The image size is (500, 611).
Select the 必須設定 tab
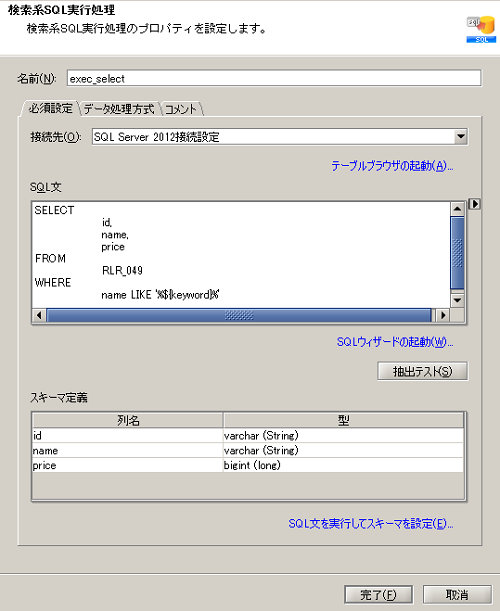tap(51, 108)
